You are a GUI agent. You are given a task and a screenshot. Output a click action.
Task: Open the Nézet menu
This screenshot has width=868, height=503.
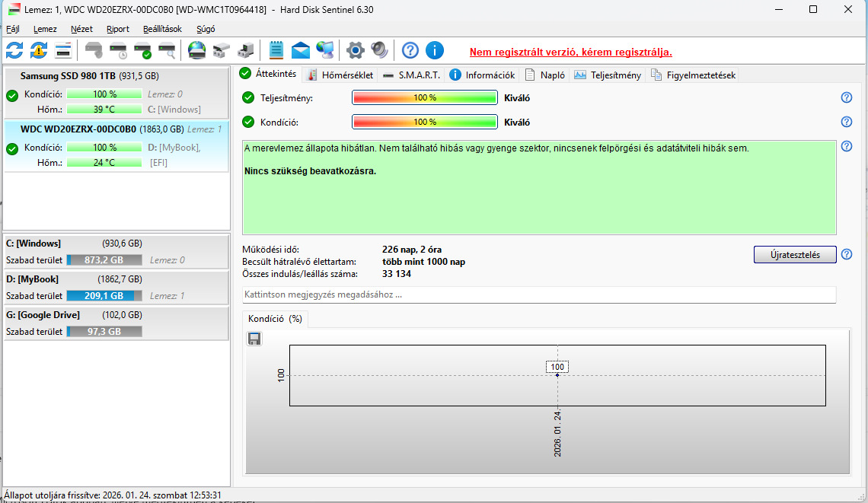[81, 29]
